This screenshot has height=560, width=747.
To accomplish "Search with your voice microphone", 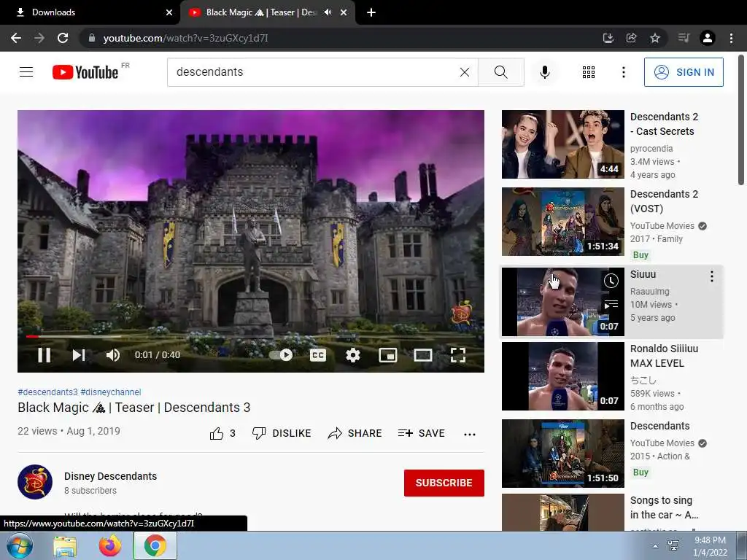I will tap(545, 72).
